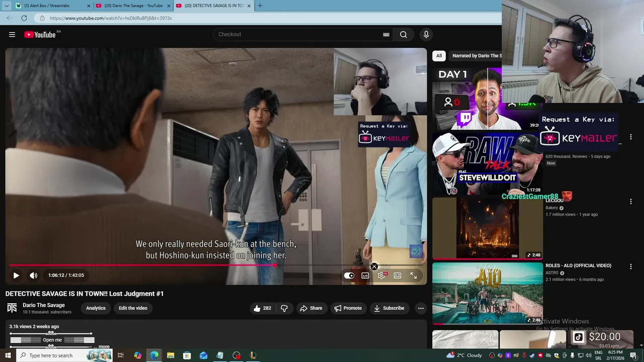
Task: Mute the video volume speaker icon
Action: pos(33,276)
